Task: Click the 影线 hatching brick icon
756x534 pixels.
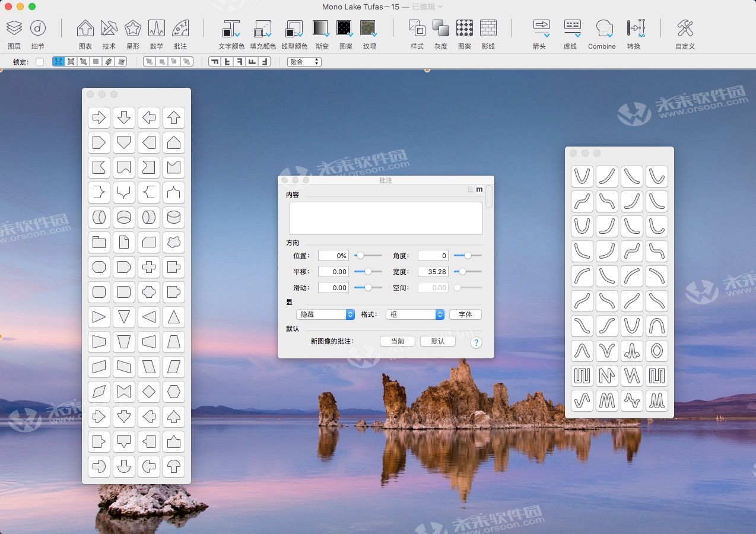Action: (488, 28)
